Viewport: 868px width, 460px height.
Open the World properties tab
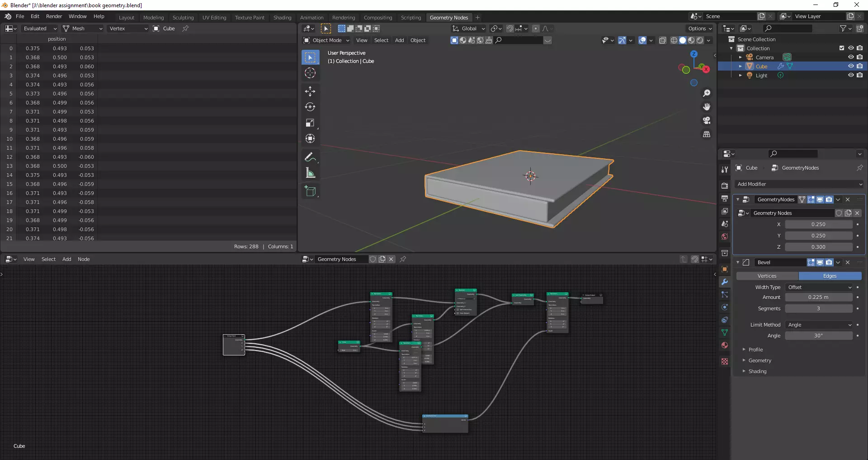(725, 237)
